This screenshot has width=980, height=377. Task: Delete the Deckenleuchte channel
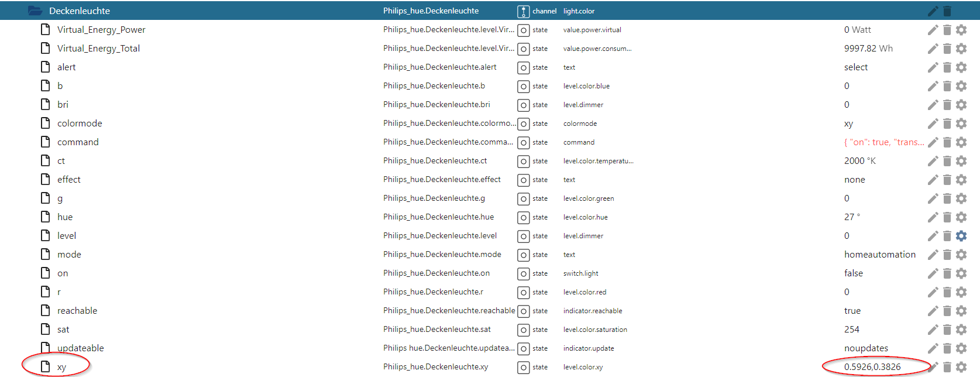point(947,11)
